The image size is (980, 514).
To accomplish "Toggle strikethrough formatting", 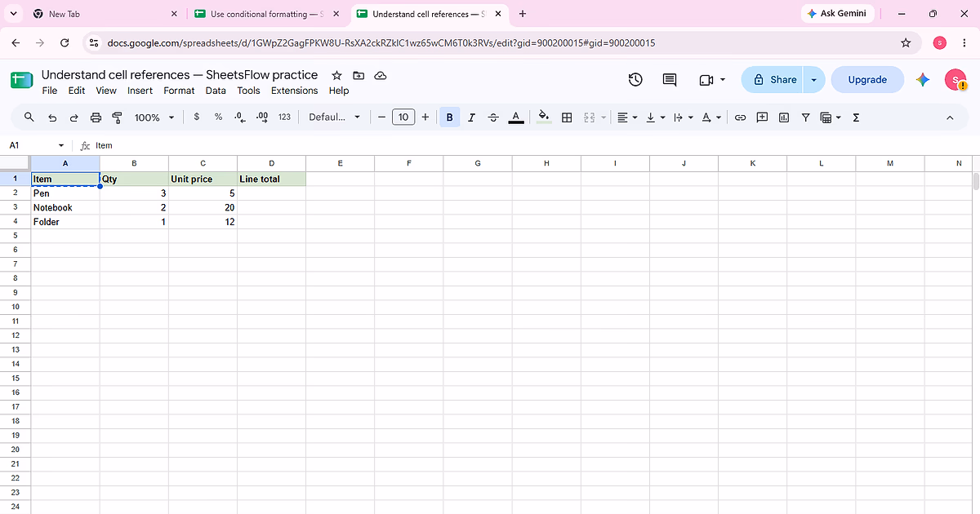I will click(493, 117).
